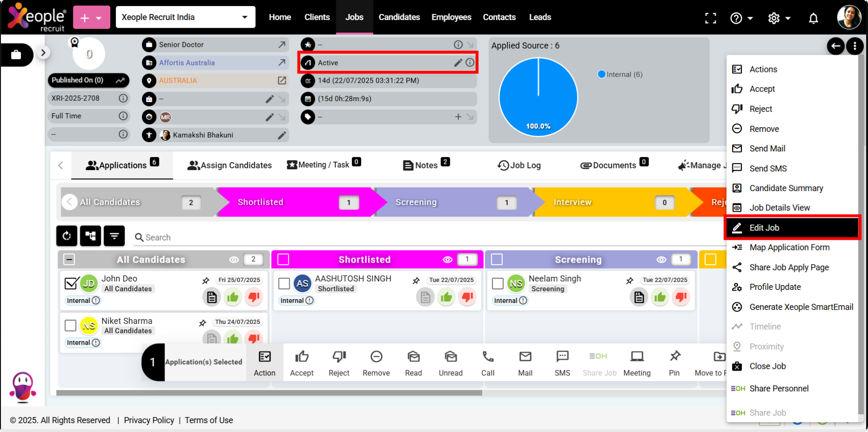Go to Candidates in top navigation
Image resolution: width=868 pixels, height=432 pixels.
399,17
